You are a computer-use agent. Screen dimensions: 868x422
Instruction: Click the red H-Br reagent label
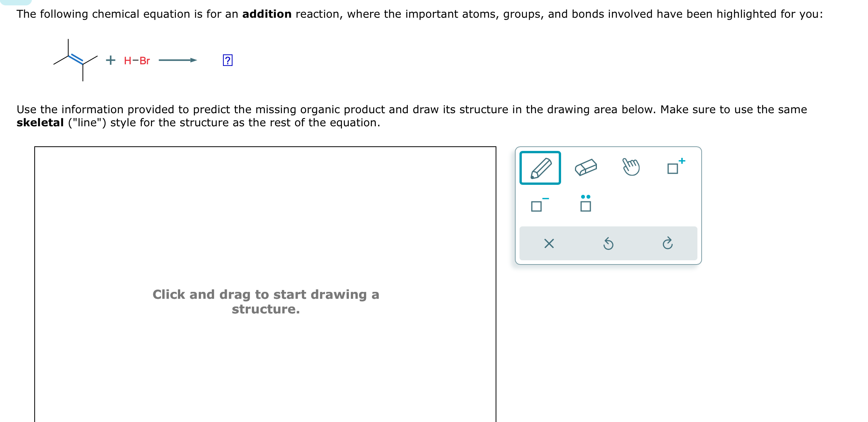137,60
